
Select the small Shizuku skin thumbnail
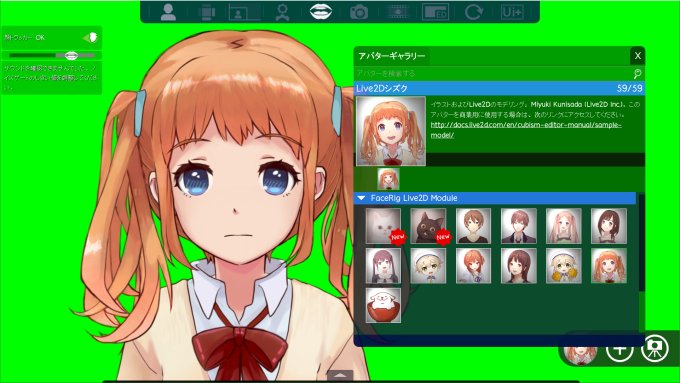(x=388, y=179)
